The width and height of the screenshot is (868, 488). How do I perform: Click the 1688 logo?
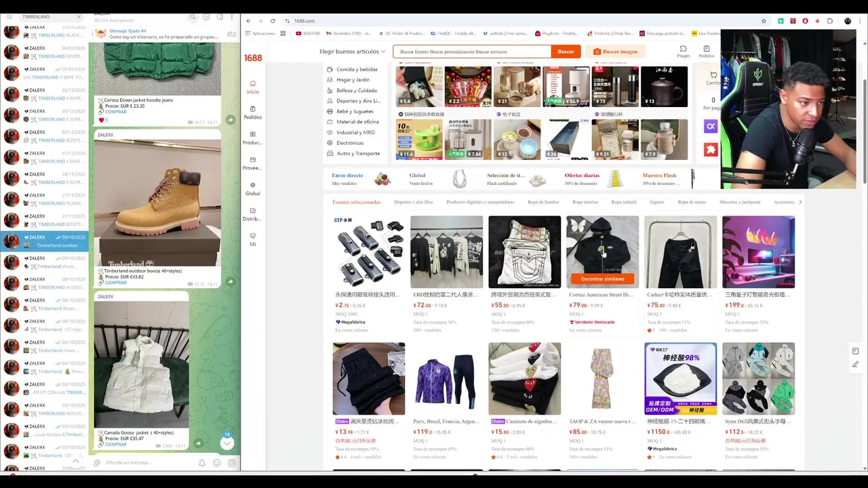click(253, 58)
